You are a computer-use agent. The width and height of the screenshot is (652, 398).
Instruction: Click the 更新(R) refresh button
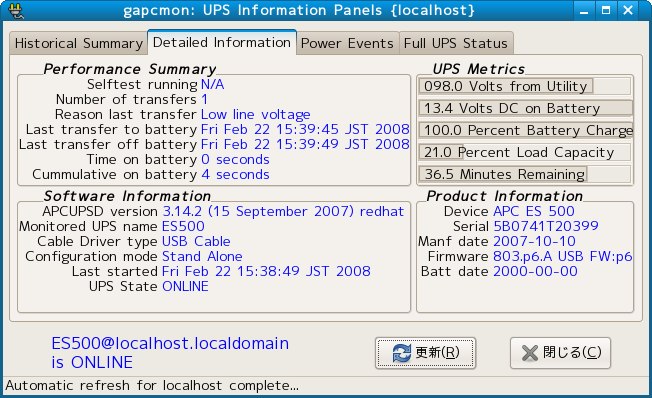tap(425, 353)
